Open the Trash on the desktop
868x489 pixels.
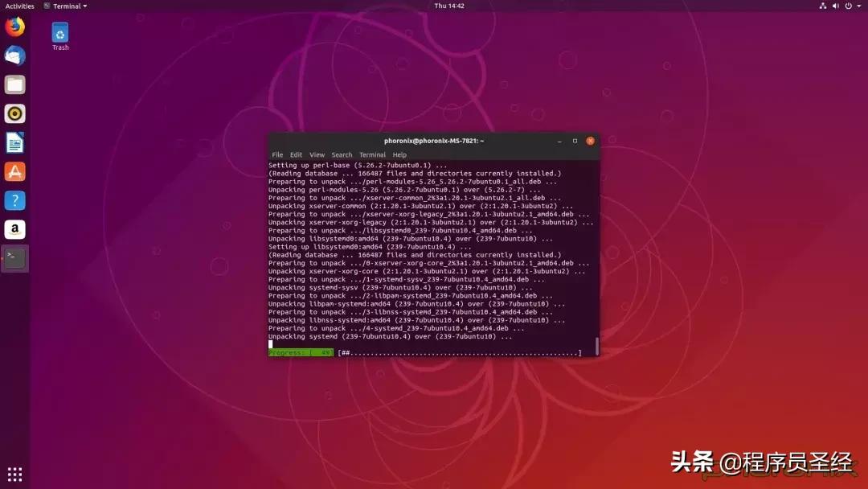tap(60, 32)
